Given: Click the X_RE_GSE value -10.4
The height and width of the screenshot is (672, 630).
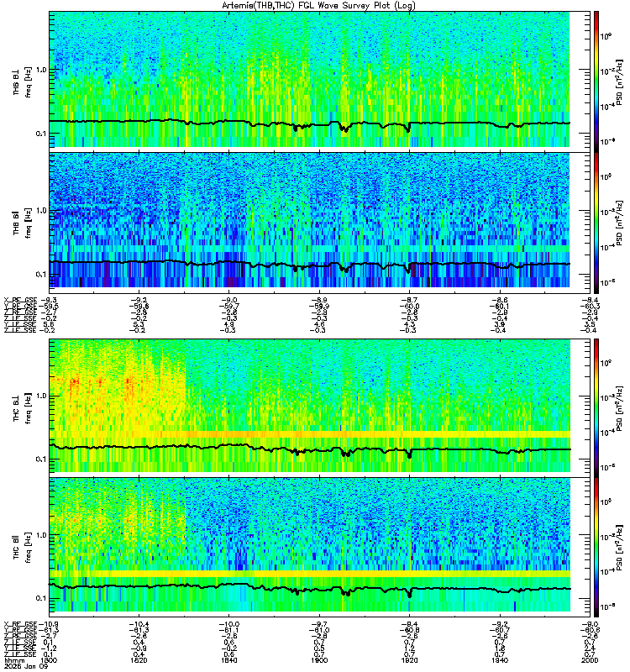Looking at the screenshot, I should (139, 624).
